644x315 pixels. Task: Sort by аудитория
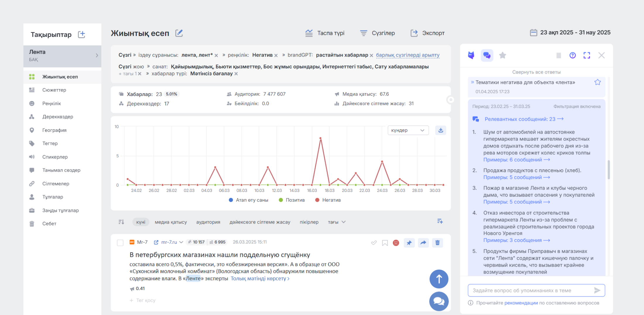tap(208, 222)
